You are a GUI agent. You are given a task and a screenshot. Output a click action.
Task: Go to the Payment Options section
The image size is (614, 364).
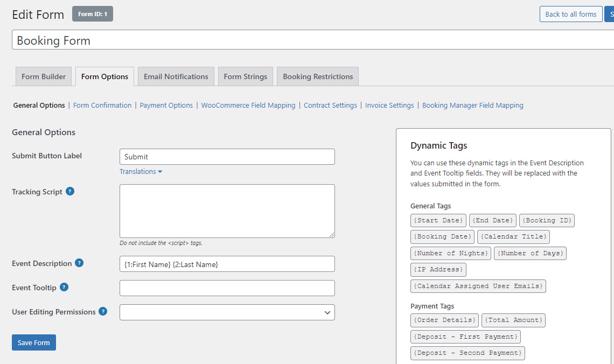(166, 105)
